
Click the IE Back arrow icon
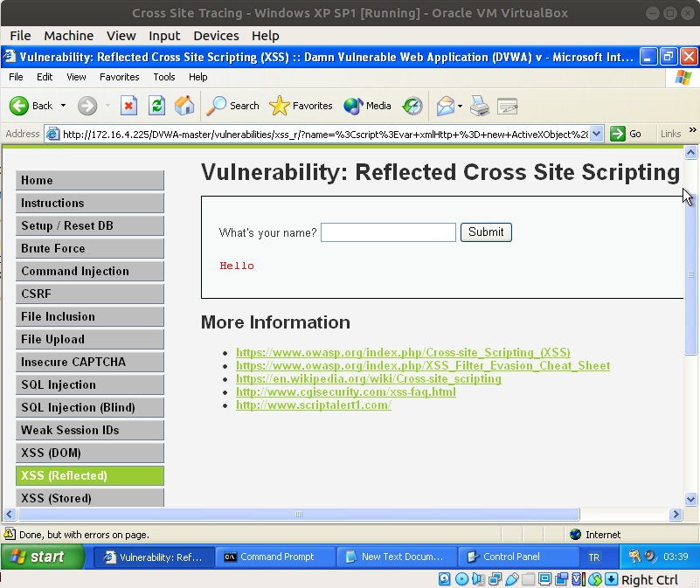pos(18,106)
